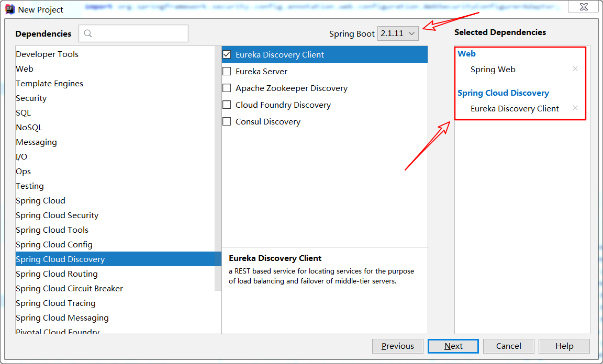Select the I/O category

(x=115, y=157)
